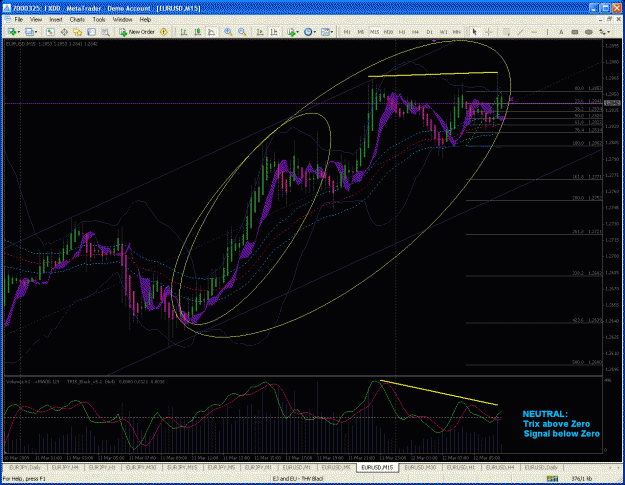625x485 pixels.
Task: Expand the Periods clock dropdown arrow
Action: pyautogui.click(x=314, y=32)
